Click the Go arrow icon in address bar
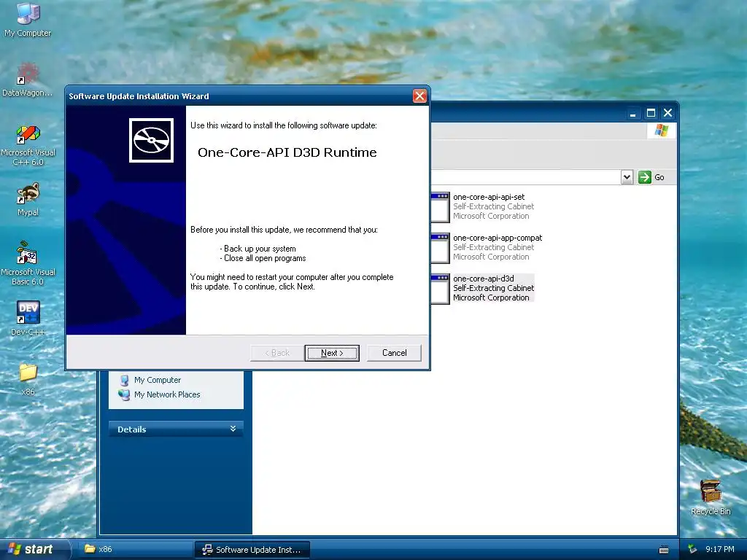747x560 pixels. [645, 177]
